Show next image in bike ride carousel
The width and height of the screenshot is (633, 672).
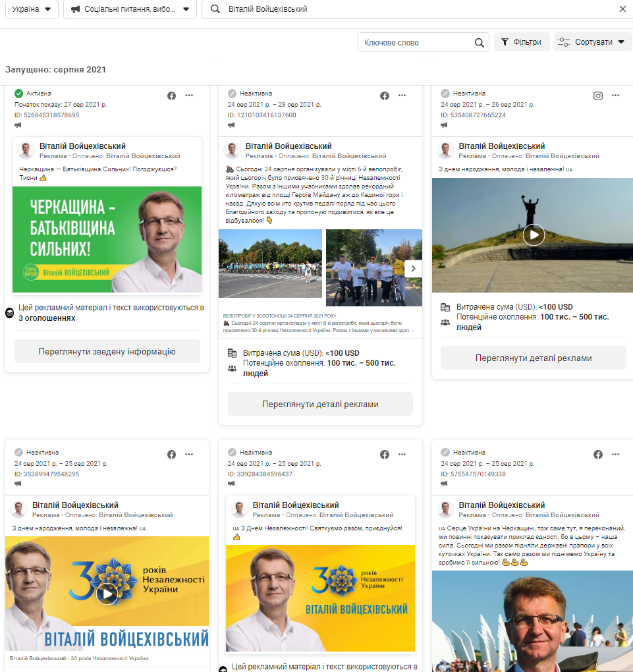coord(413,267)
